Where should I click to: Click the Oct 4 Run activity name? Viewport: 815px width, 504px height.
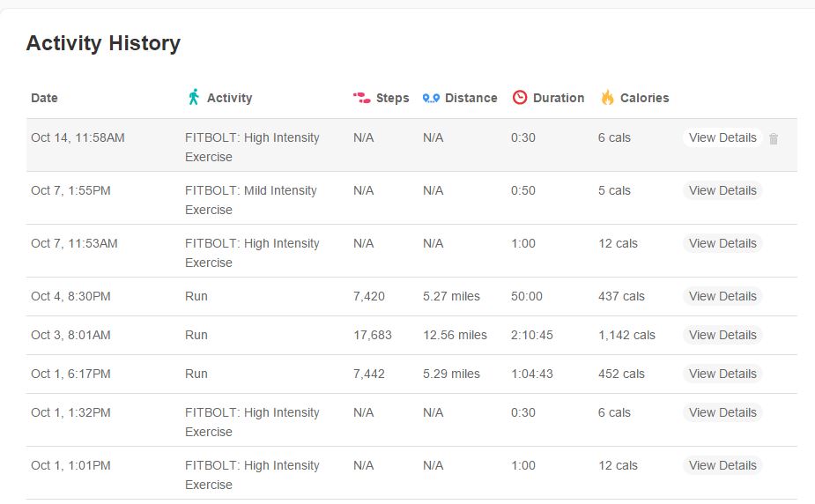pos(196,297)
